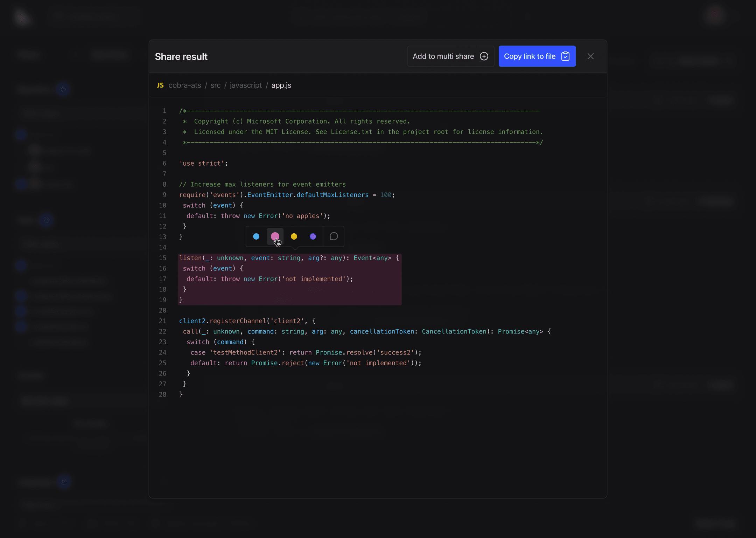Click the throw new Error('not implemented') line
Image resolution: width=756 pixels, height=538 pixels.
(270, 279)
